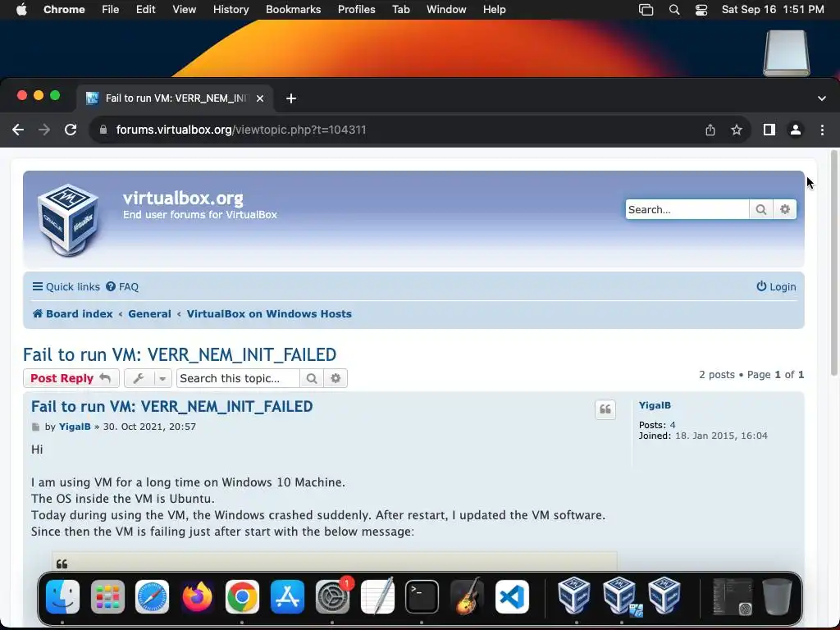Click the topic title above Post Reply
Image resolution: width=840 pixels, height=630 pixels.
[180, 354]
